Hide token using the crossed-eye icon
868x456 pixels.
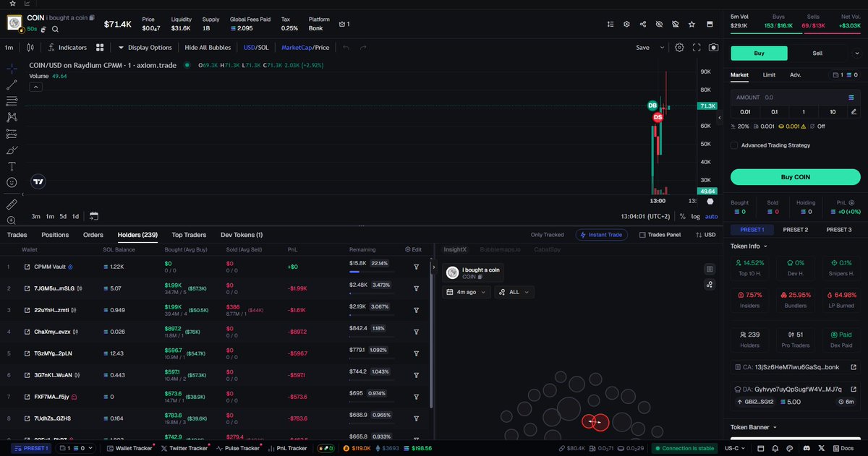[659, 24]
